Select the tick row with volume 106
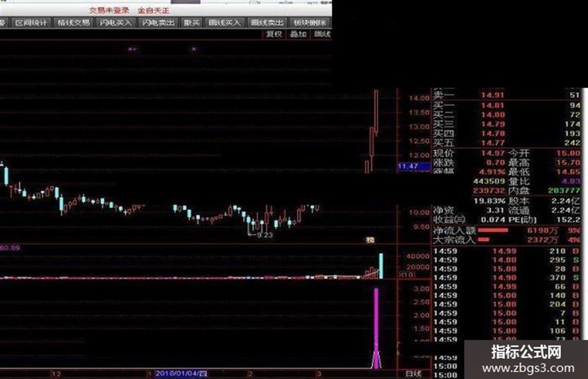 pos(506,331)
